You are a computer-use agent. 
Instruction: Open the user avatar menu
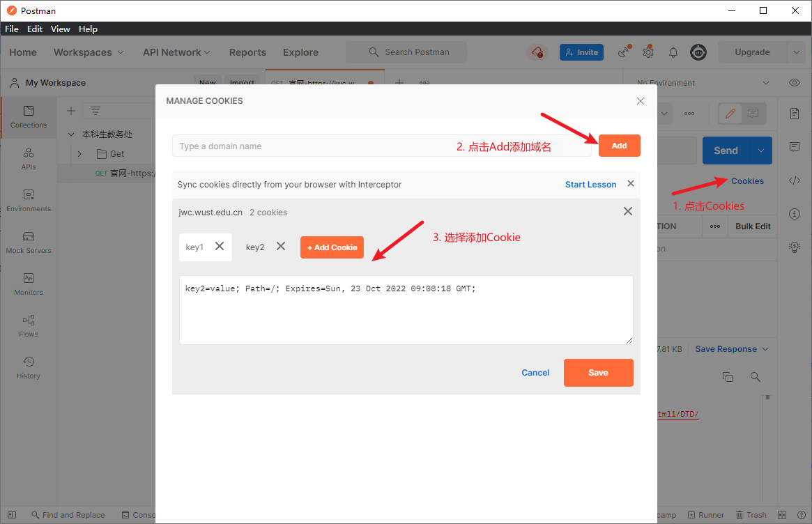click(x=698, y=52)
